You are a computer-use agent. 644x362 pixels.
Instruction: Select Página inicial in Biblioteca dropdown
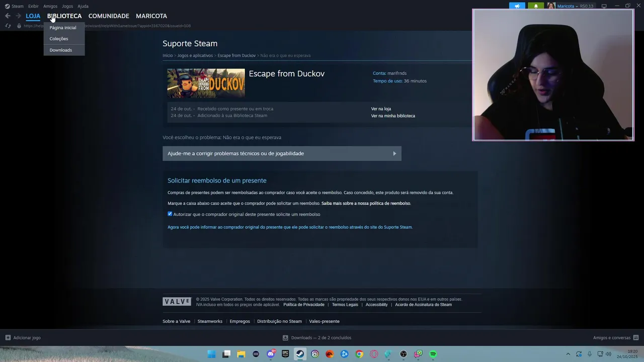64,28
